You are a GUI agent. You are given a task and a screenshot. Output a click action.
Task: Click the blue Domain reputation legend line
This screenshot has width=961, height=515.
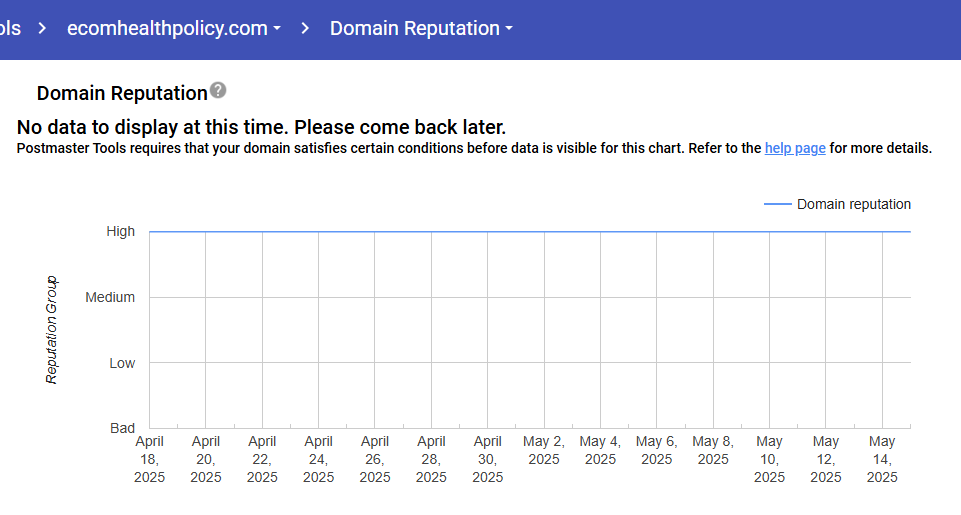pos(777,204)
